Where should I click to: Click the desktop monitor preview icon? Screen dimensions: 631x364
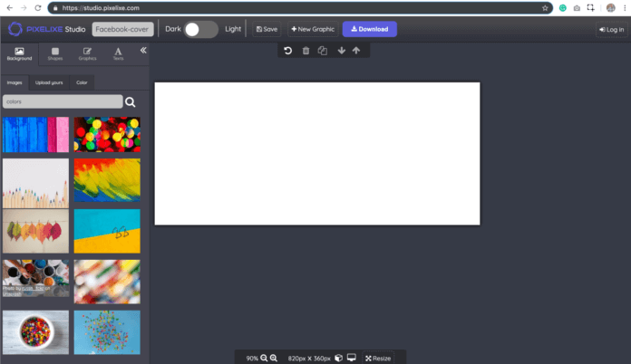352,358
